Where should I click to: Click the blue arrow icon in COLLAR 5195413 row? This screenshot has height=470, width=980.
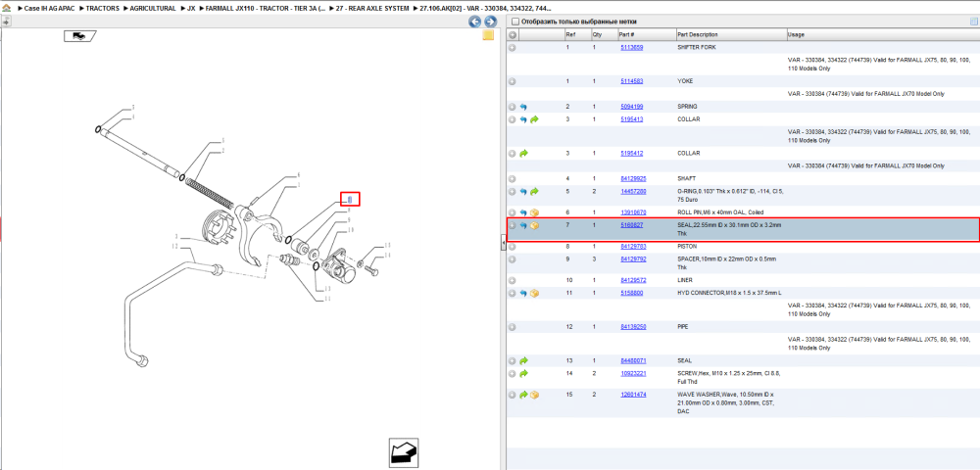[523, 119]
